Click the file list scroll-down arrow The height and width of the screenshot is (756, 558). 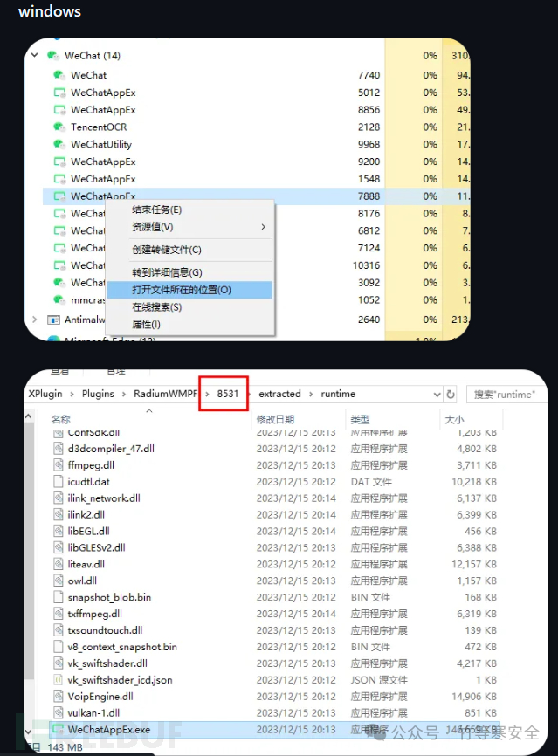pos(29,732)
